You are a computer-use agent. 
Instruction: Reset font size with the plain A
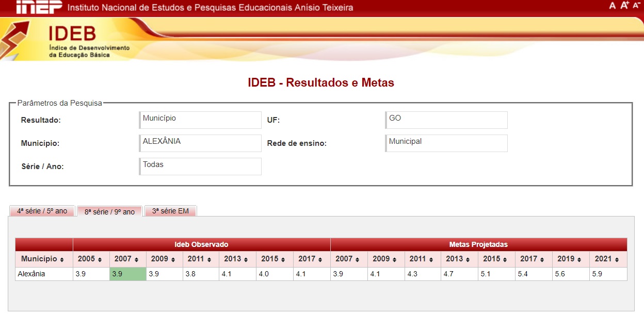click(613, 6)
